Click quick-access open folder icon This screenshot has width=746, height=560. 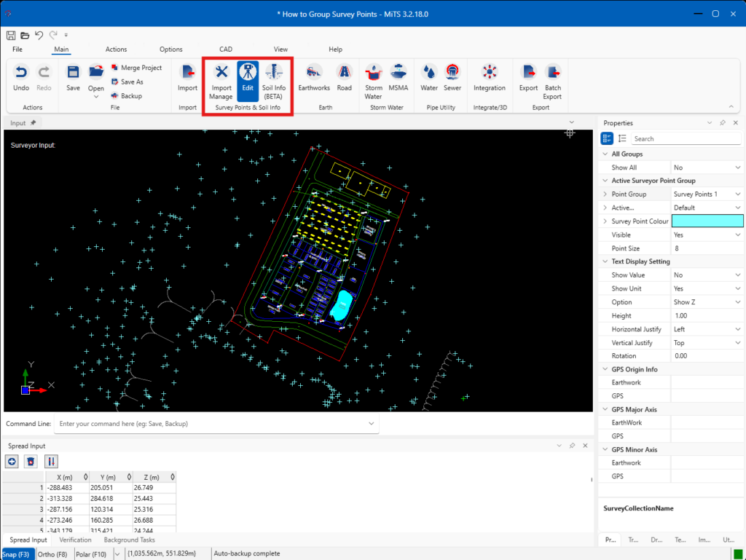[x=25, y=35]
